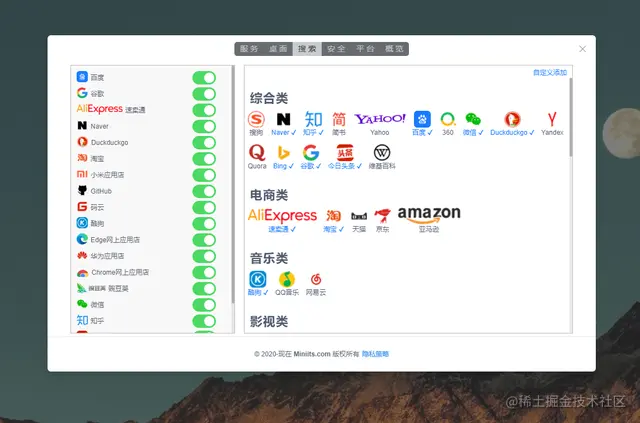The width and height of the screenshot is (640, 423).
Task: Click the Taobao icon in 电商类
Action: point(333,216)
